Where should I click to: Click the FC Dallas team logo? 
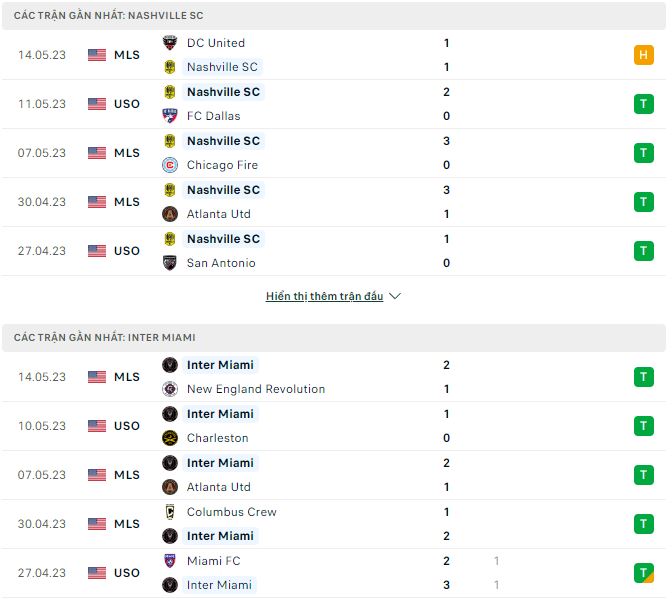point(170,116)
